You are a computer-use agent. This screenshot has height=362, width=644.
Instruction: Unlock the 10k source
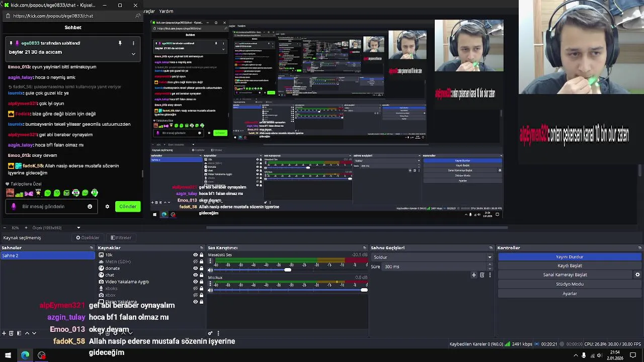pos(202,255)
